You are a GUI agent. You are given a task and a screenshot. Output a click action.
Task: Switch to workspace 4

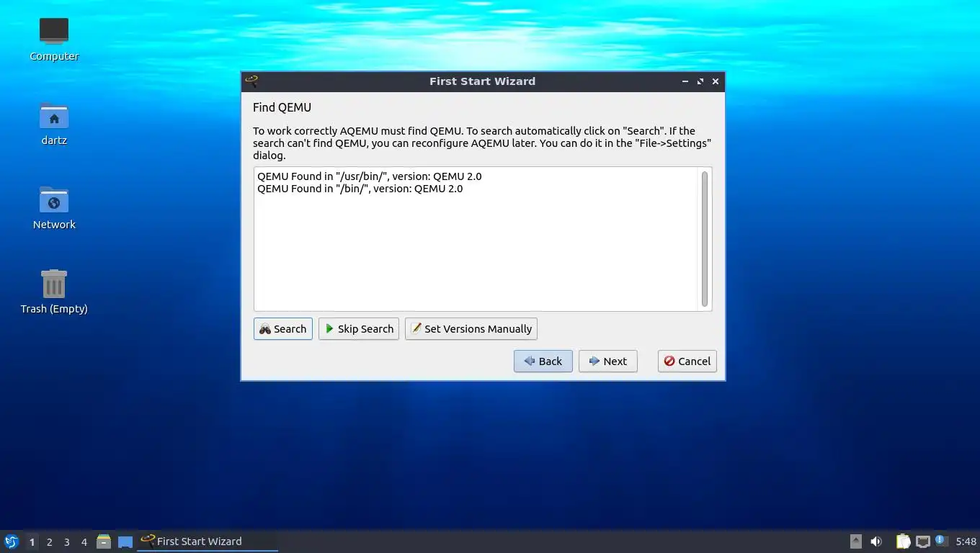point(84,541)
